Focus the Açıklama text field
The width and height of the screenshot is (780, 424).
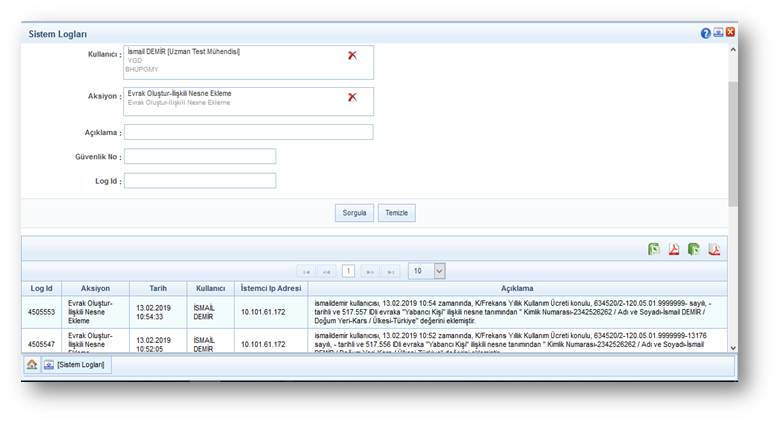(248, 132)
